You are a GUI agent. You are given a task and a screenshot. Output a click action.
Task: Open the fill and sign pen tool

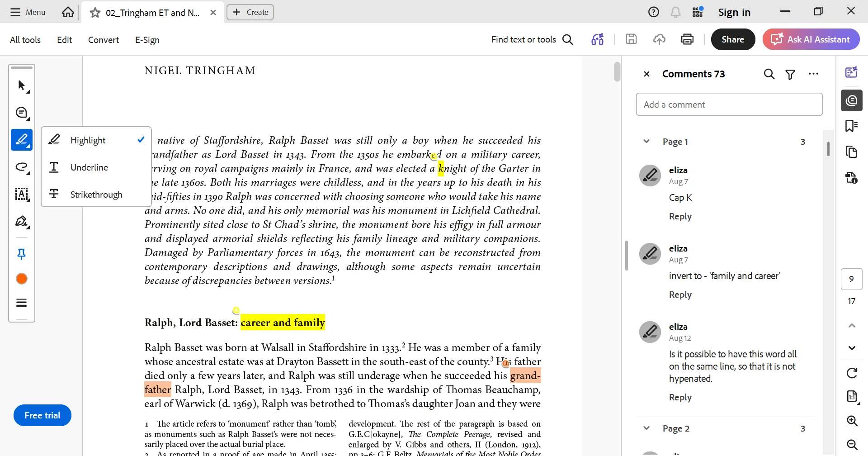pos(22,222)
